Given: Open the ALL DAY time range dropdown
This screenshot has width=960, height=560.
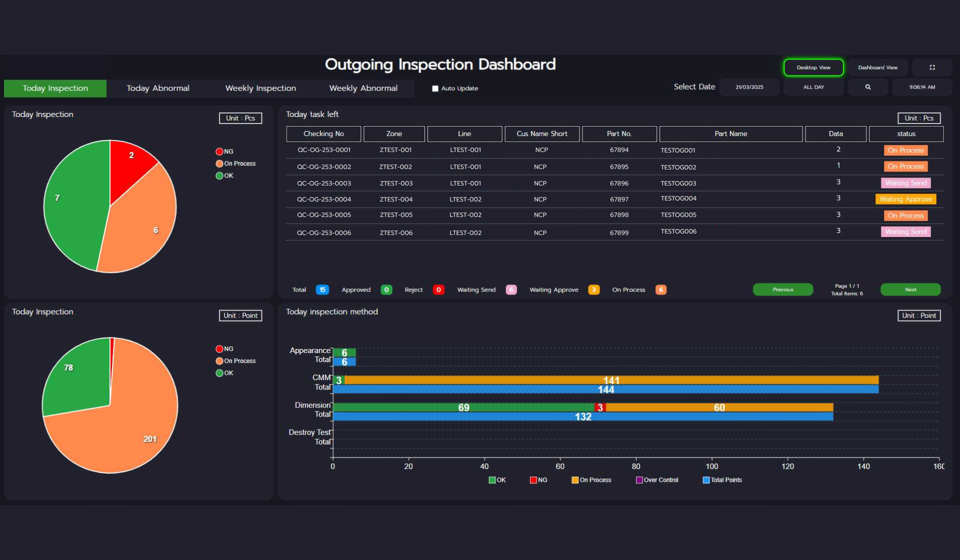Looking at the screenshot, I should pyautogui.click(x=813, y=87).
